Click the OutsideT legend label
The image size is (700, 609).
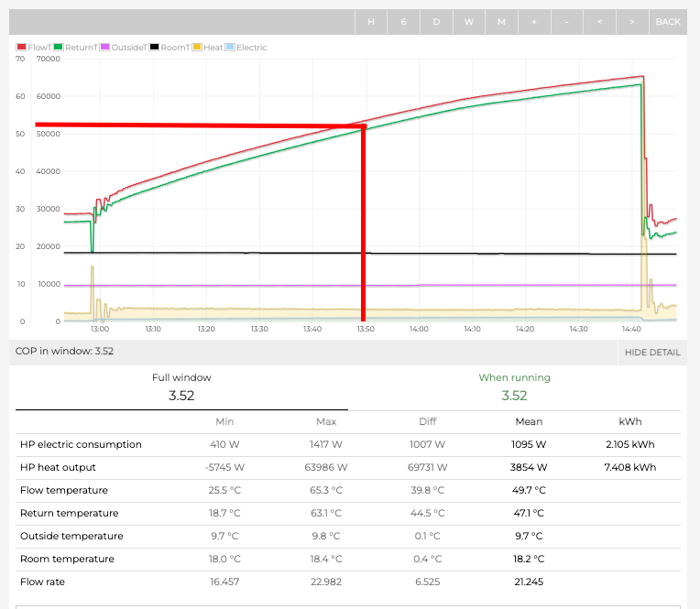pos(129,48)
